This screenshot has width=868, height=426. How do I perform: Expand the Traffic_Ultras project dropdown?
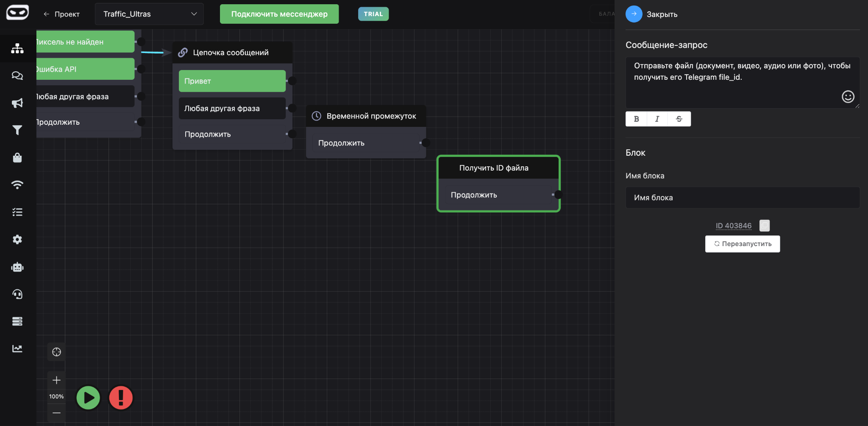pyautogui.click(x=149, y=14)
